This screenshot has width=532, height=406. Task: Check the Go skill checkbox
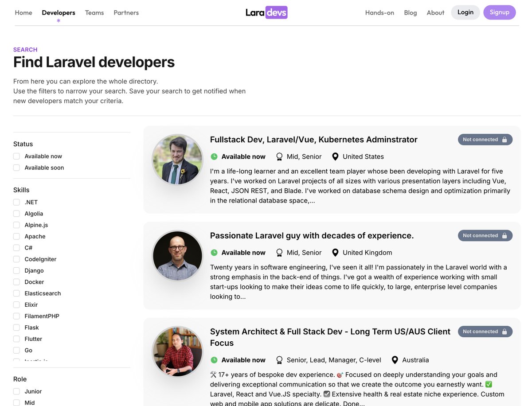tap(16, 350)
